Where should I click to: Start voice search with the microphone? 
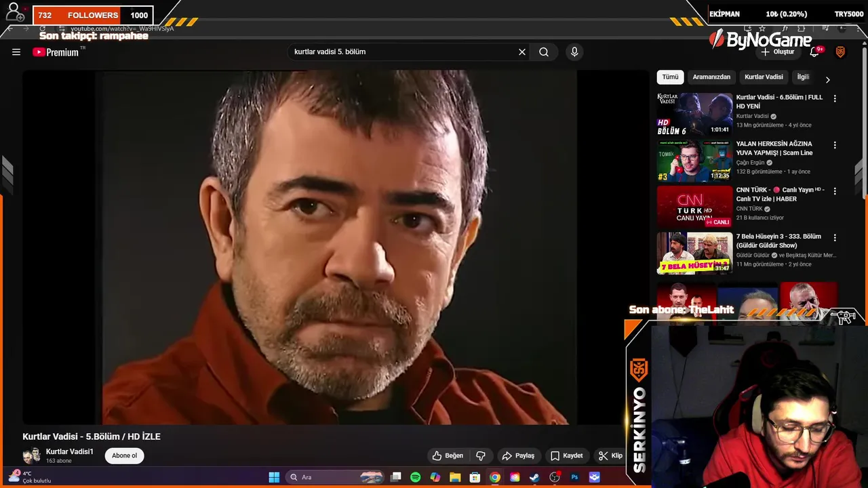pyautogui.click(x=574, y=52)
